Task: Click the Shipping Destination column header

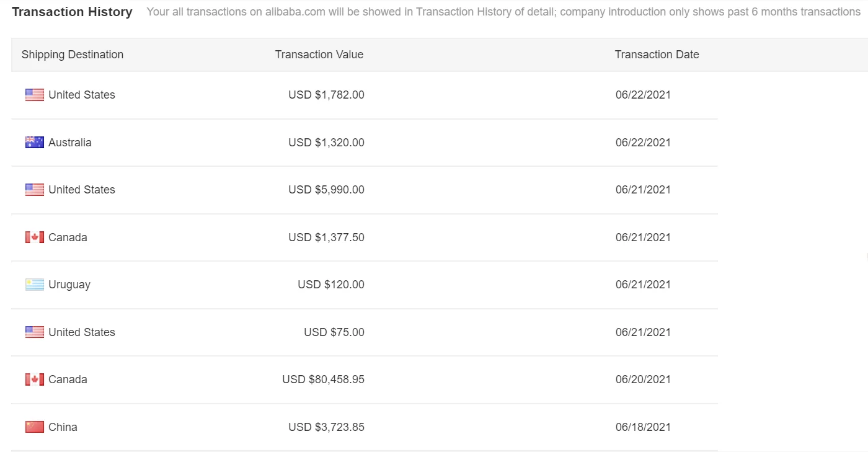Action: [73, 55]
